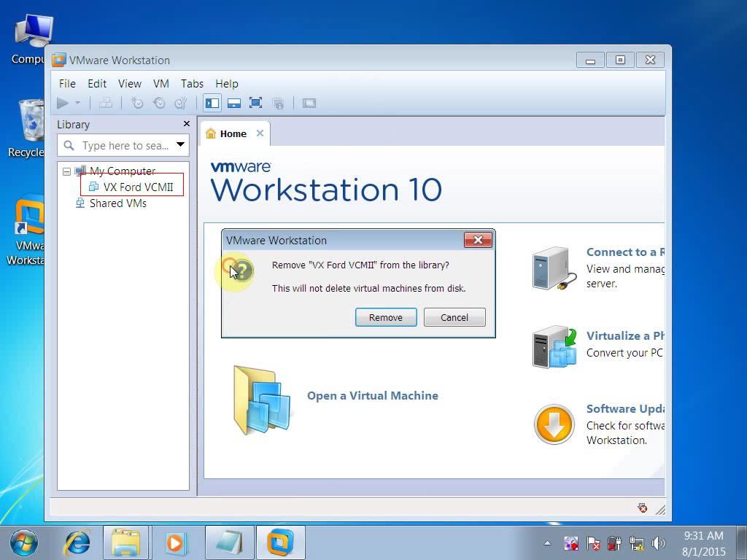The image size is (747, 560).
Task: Click the Power On play toolbar icon
Action: pyautogui.click(x=63, y=103)
